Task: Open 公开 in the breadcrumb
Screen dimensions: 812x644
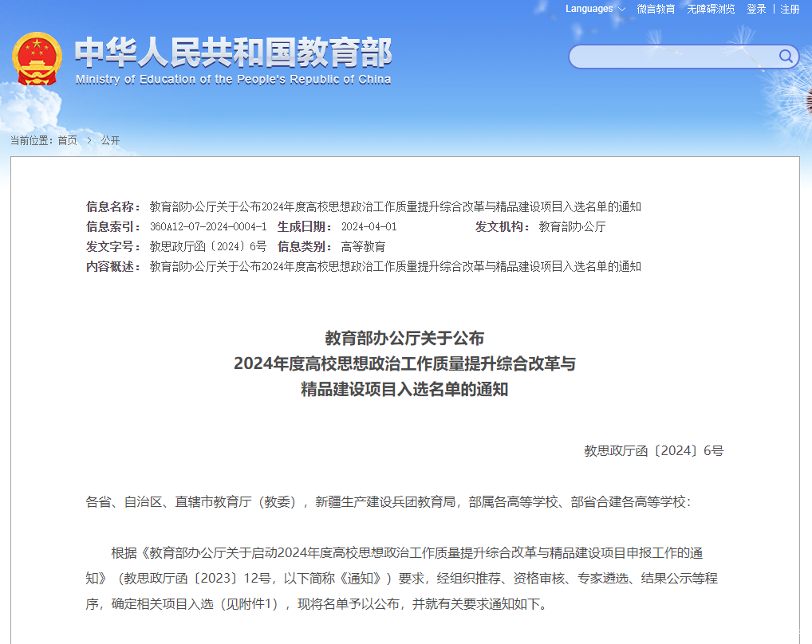Action: pyautogui.click(x=110, y=140)
